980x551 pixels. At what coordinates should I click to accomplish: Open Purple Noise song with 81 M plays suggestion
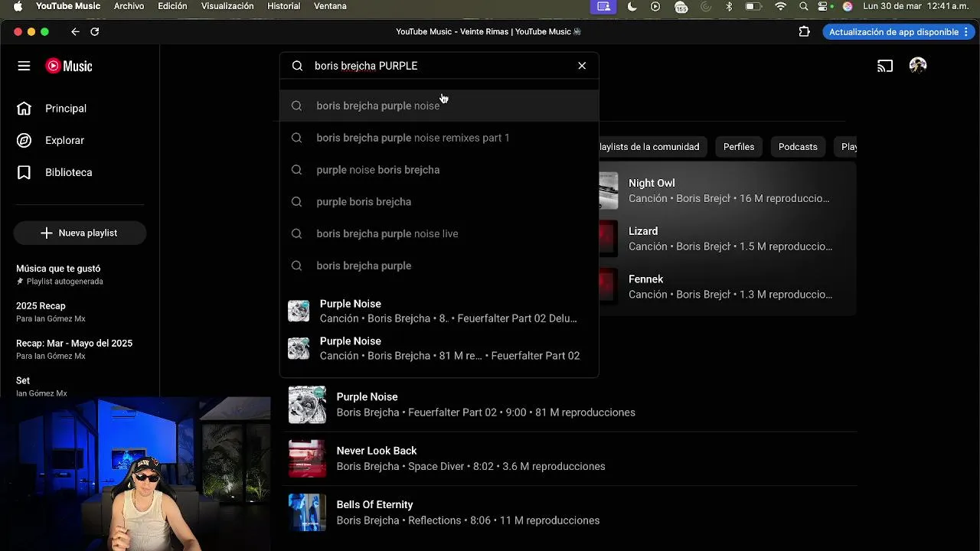(x=439, y=348)
